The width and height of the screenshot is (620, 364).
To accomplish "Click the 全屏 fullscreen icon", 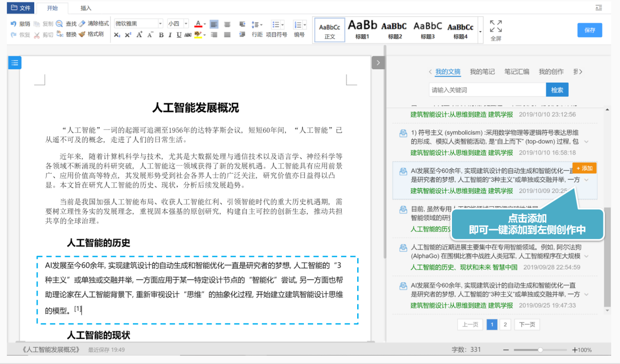I will 496,26.
